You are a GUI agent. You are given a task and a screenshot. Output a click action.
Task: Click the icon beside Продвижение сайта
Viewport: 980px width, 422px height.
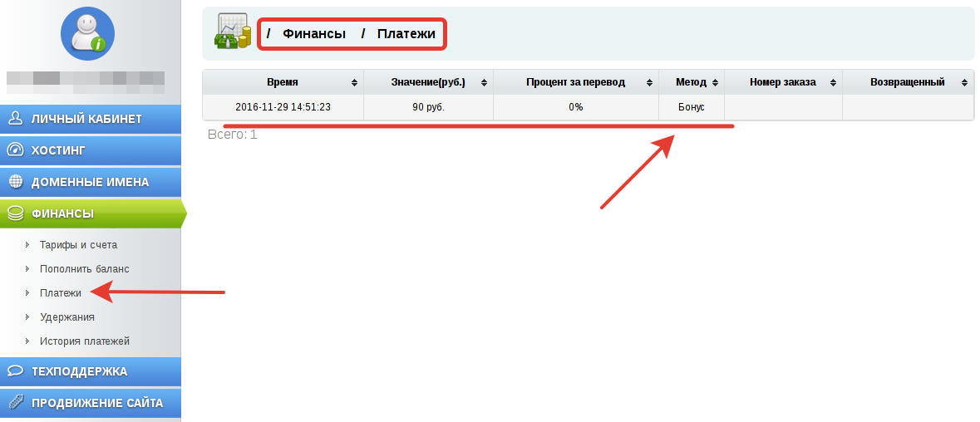click(15, 403)
